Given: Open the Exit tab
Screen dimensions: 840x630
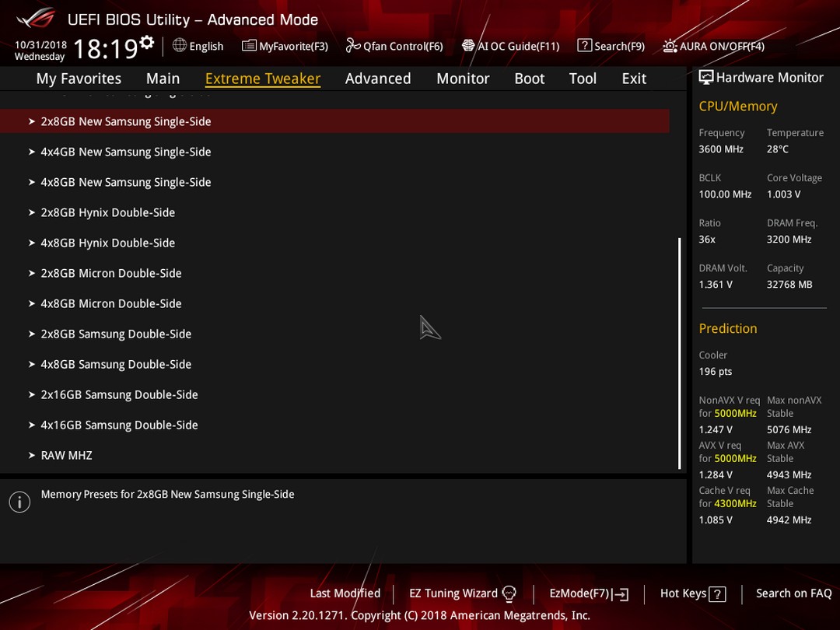Looking at the screenshot, I should pos(635,79).
